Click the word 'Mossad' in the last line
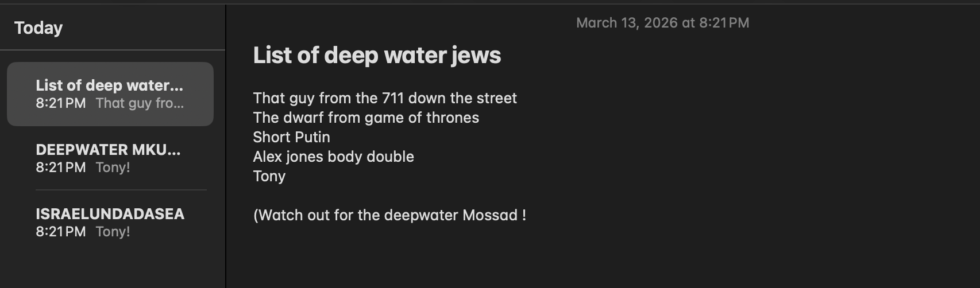The image size is (980, 288). [490, 215]
